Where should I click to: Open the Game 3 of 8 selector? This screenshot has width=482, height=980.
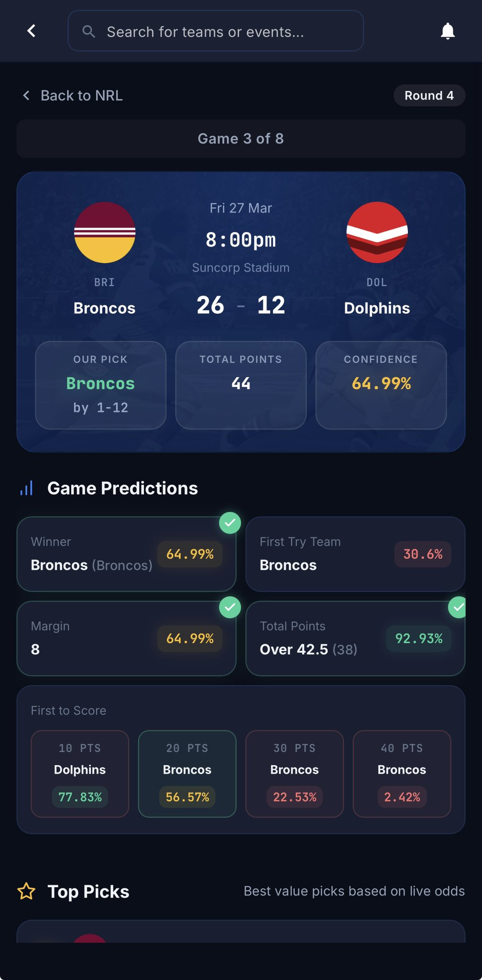[241, 139]
